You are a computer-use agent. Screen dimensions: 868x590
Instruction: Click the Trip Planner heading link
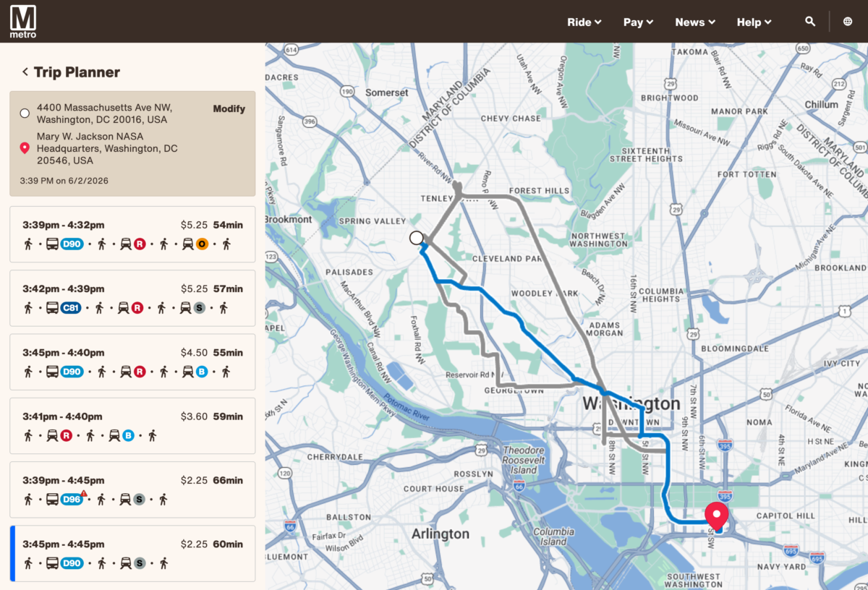pyautogui.click(x=77, y=72)
